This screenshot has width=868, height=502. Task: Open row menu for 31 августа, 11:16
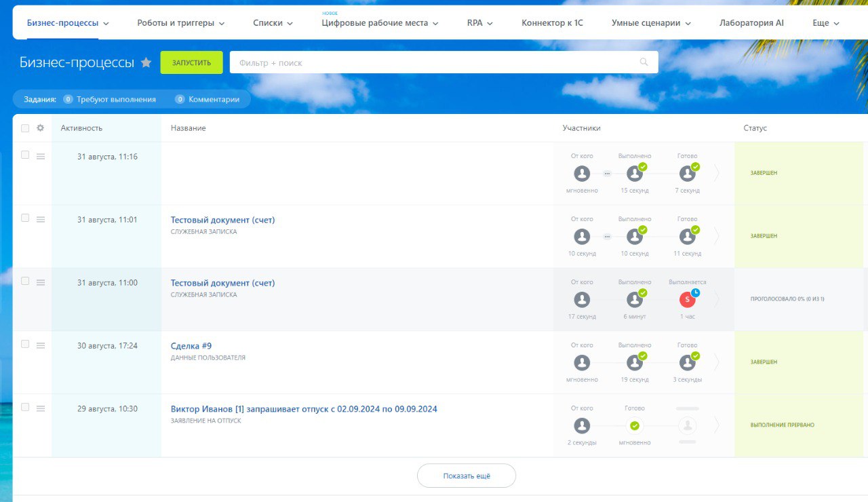(41, 156)
